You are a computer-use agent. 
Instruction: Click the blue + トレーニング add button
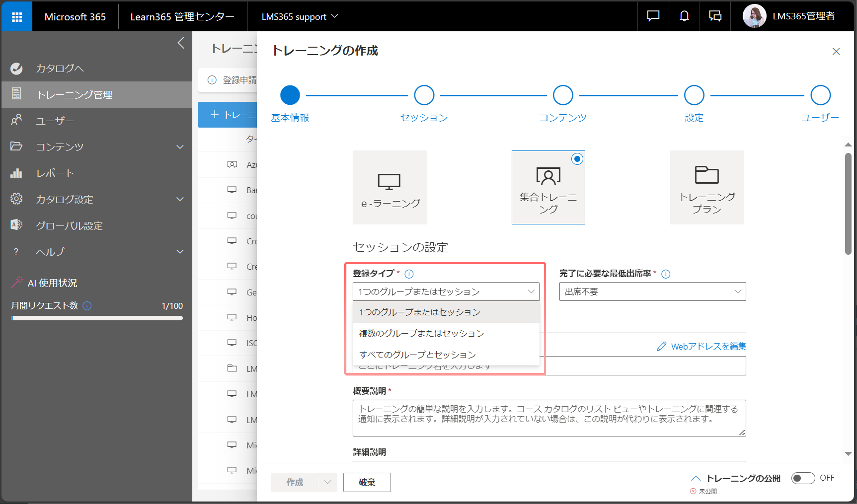(227, 115)
